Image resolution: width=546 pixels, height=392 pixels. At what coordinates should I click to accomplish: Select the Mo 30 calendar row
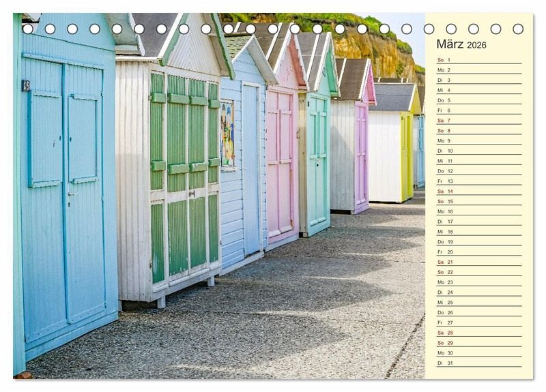[x=479, y=352]
